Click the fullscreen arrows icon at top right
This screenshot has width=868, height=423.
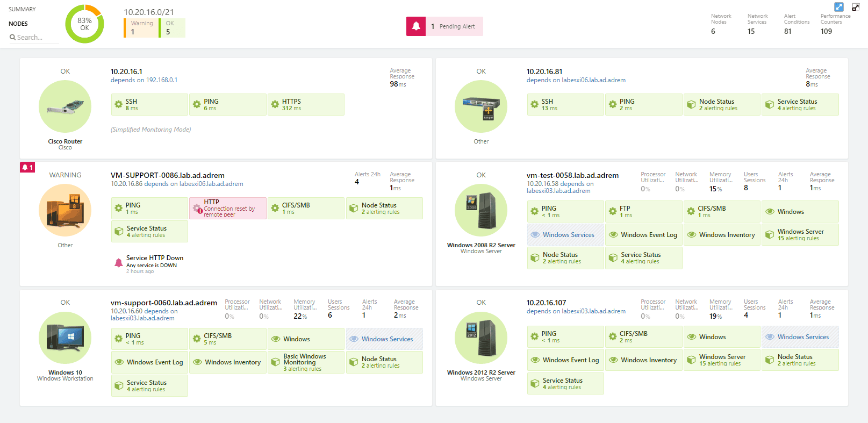(x=856, y=7)
